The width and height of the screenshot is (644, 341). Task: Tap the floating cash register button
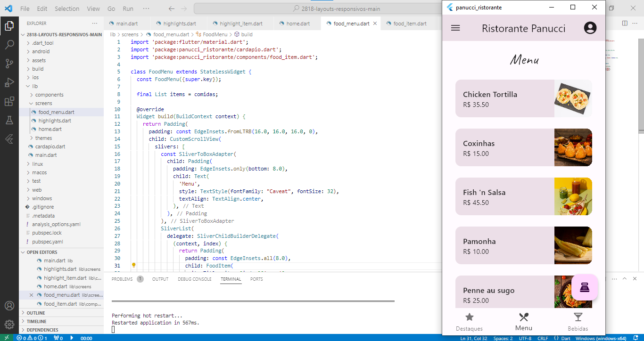pos(585,287)
